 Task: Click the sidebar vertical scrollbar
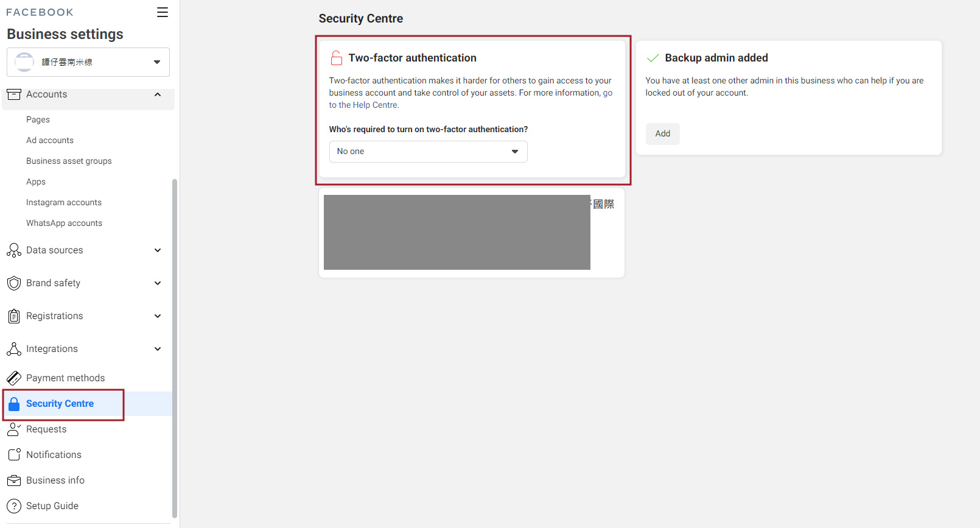(x=175, y=347)
